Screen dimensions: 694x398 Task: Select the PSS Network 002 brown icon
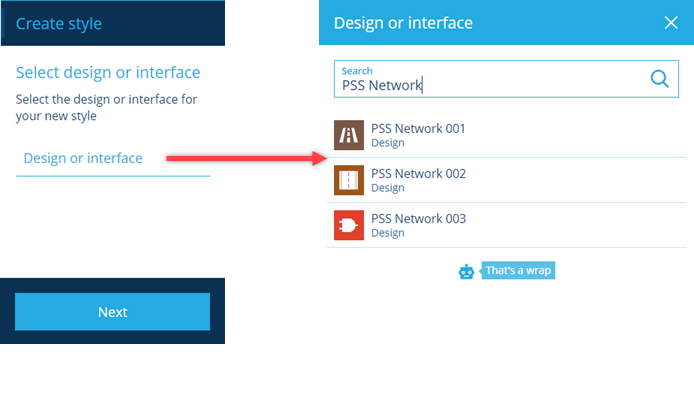pyautogui.click(x=349, y=180)
